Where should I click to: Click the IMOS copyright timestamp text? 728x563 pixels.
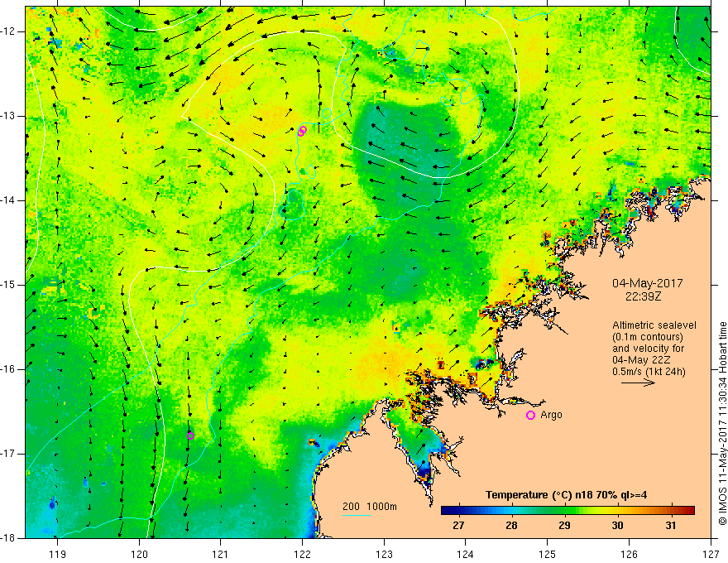coord(722,423)
